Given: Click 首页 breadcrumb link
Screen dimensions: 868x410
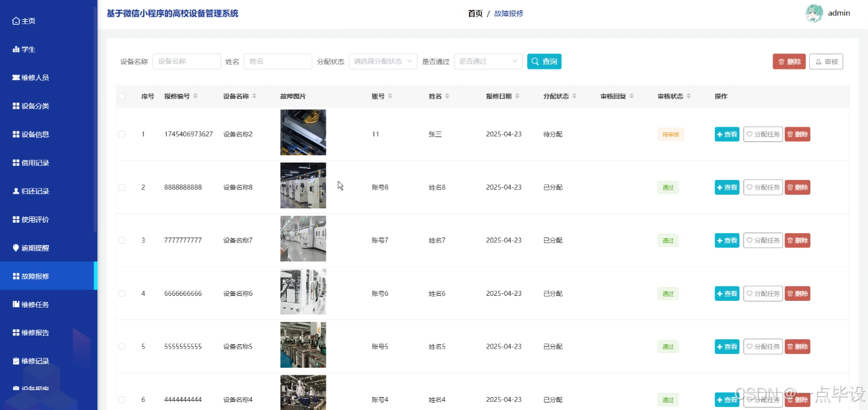Looking at the screenshot, I should pyautogui.click(x=475, y=13).
